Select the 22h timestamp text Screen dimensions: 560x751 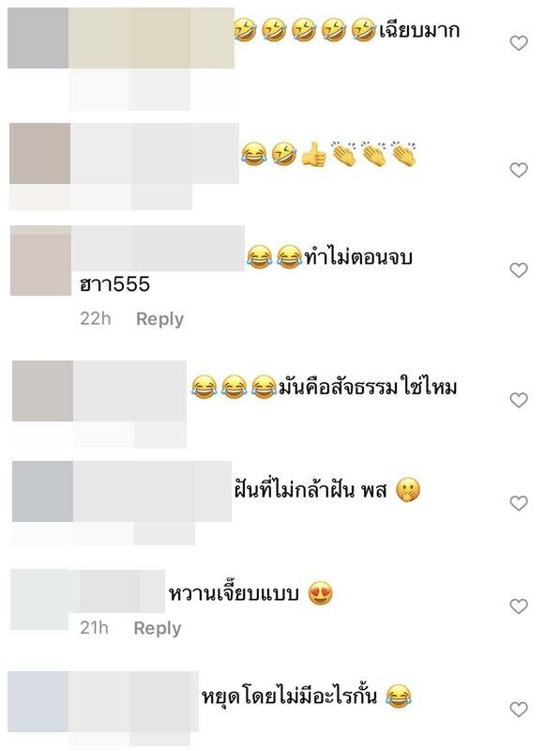(x=96, y=318)
